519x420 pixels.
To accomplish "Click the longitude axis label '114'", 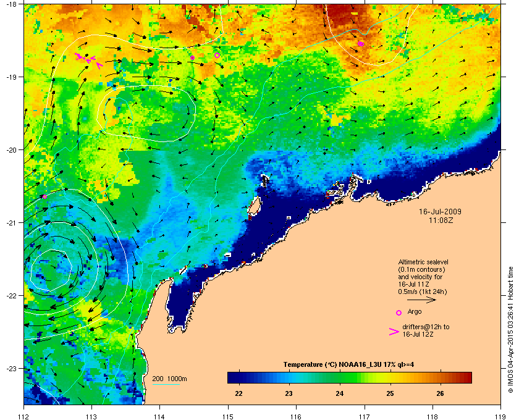I will pyautogui.click(x=159, y=417).
